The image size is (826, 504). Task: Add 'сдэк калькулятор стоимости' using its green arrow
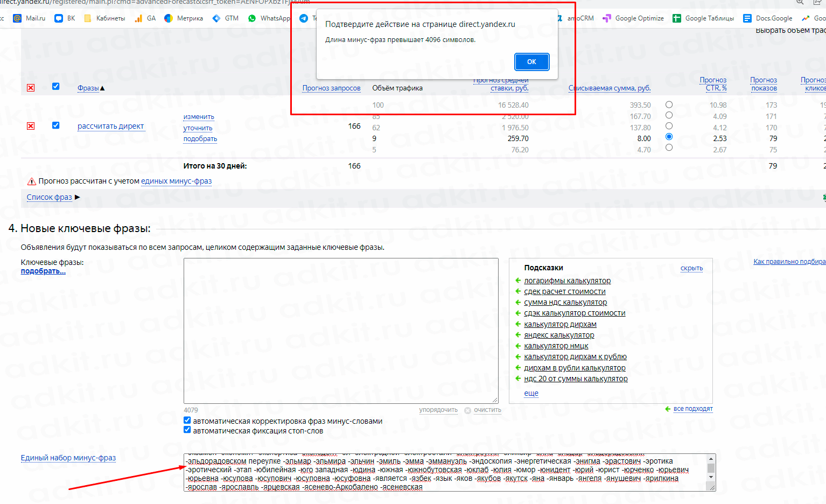[518, 313]
